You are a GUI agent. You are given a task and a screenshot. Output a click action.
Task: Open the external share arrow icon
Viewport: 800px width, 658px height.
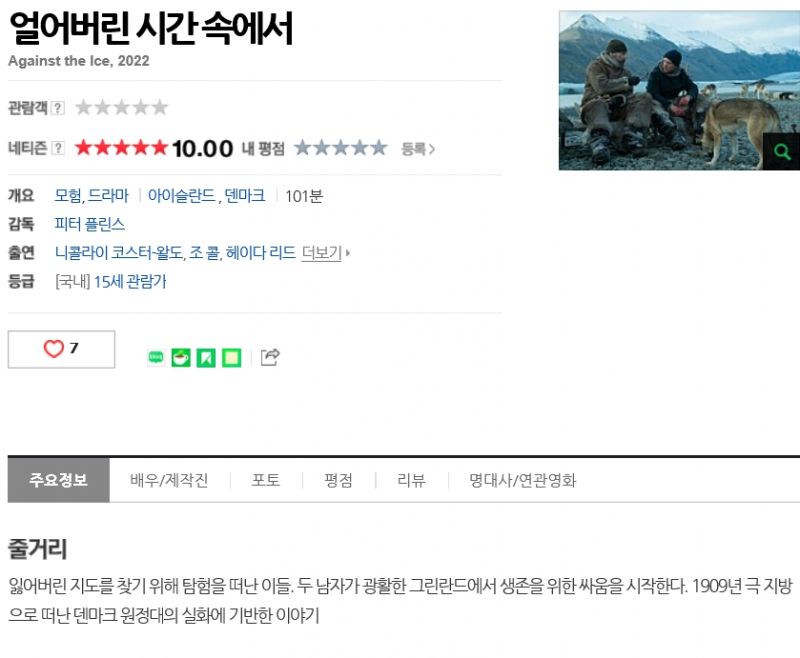[270, 357]
